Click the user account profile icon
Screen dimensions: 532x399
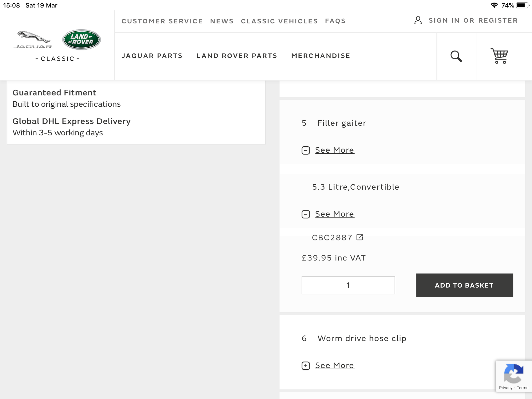418,20
